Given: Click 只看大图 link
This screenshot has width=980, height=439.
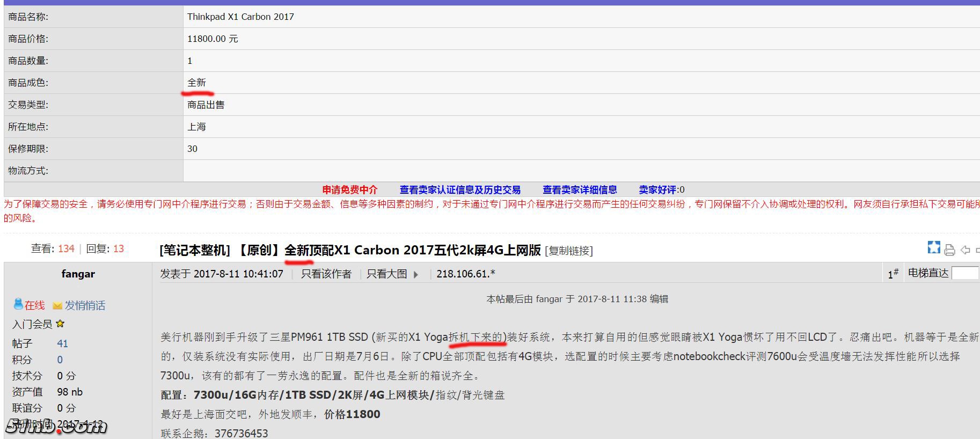Looking at the screenshot, I should point(386,274).
